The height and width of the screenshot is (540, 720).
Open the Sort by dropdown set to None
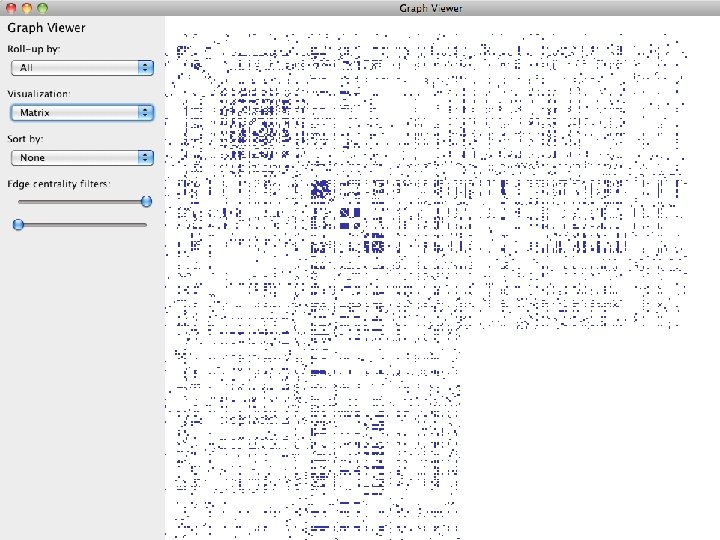[82, 158]
